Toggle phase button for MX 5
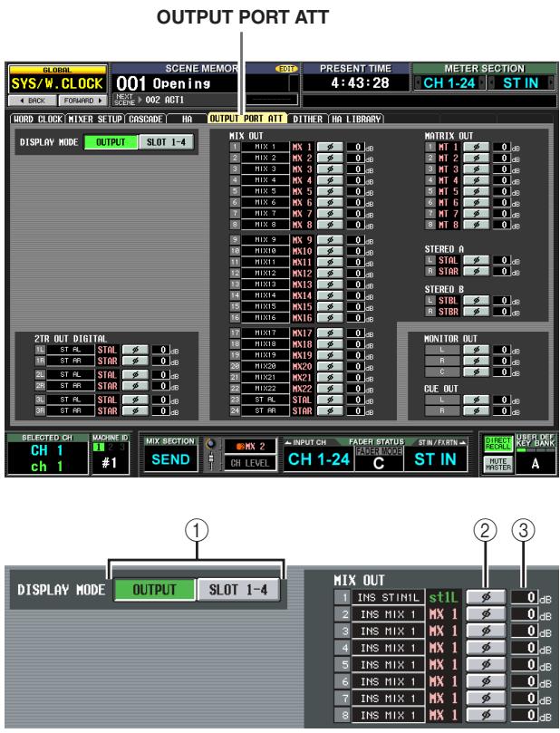 330,191
